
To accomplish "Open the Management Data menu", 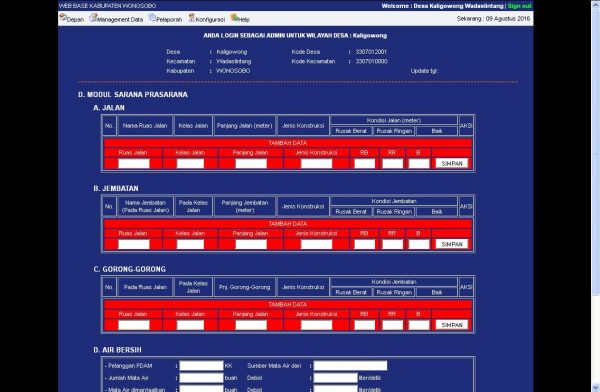I will (120, 20).
